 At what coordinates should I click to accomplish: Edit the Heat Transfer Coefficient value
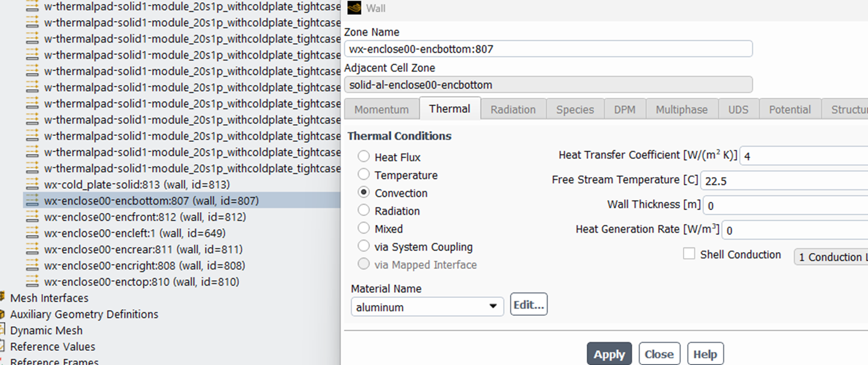pos(801,155)
